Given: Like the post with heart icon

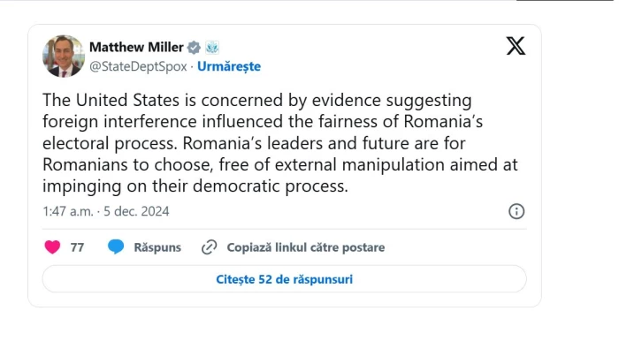Looking at the screenshot, I should [x=52, y=247].
